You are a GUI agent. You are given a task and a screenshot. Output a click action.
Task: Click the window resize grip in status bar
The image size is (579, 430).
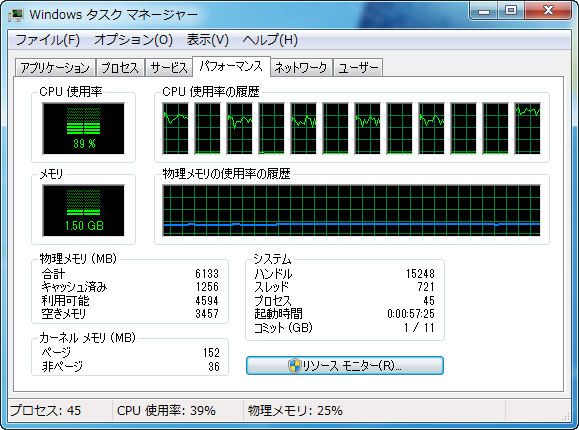(565, 416)
